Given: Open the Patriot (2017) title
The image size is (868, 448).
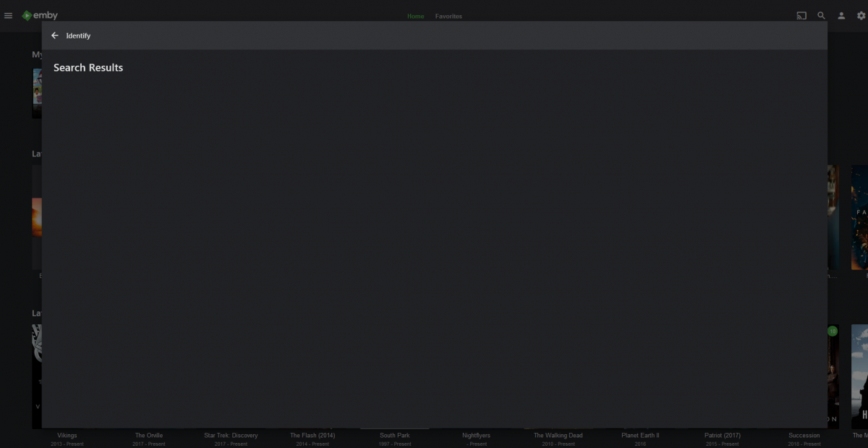Looking at the screenshot, I should pos(722,436).
